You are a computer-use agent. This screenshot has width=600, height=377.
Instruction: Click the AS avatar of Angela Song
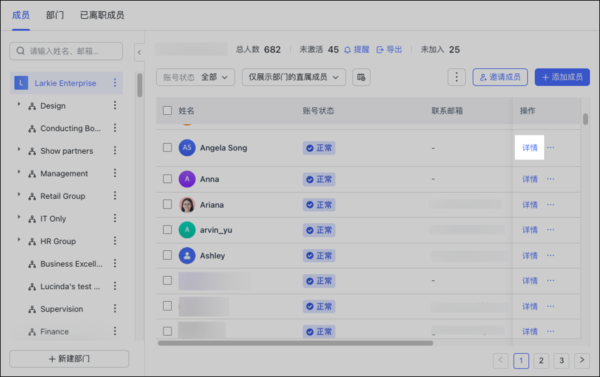click(x=187, y=148)
